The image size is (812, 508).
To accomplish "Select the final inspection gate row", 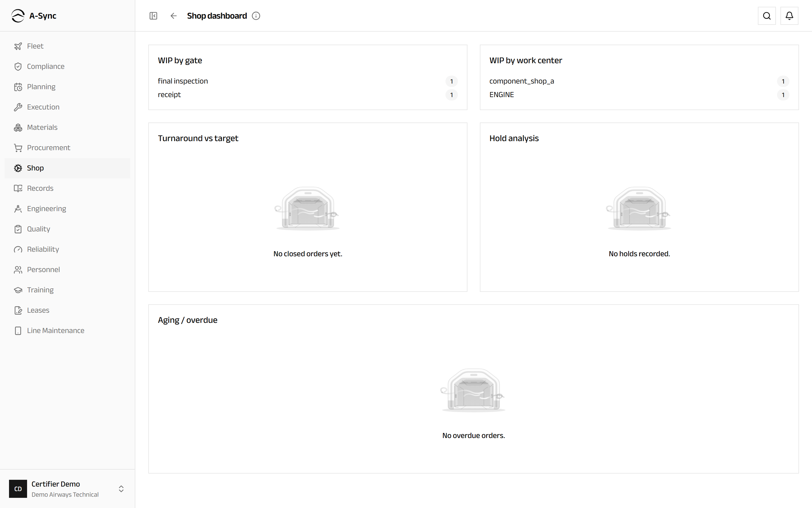I will pyautogui.click(x=308, y=81).
